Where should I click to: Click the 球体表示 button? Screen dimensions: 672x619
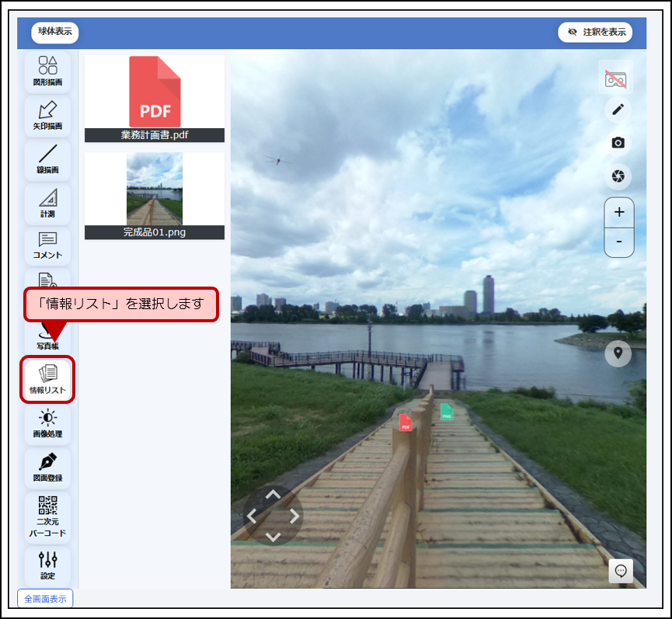55,33
